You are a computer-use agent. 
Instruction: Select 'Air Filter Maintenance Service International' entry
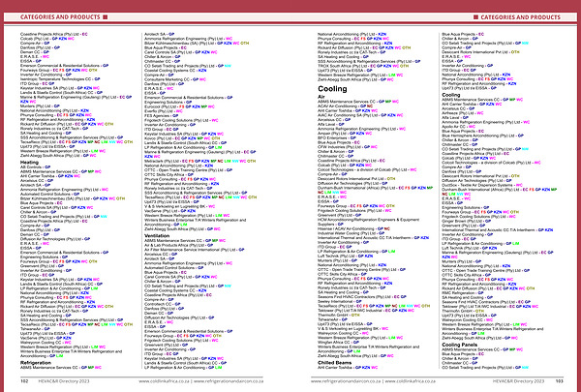click(x=195, y=250)
